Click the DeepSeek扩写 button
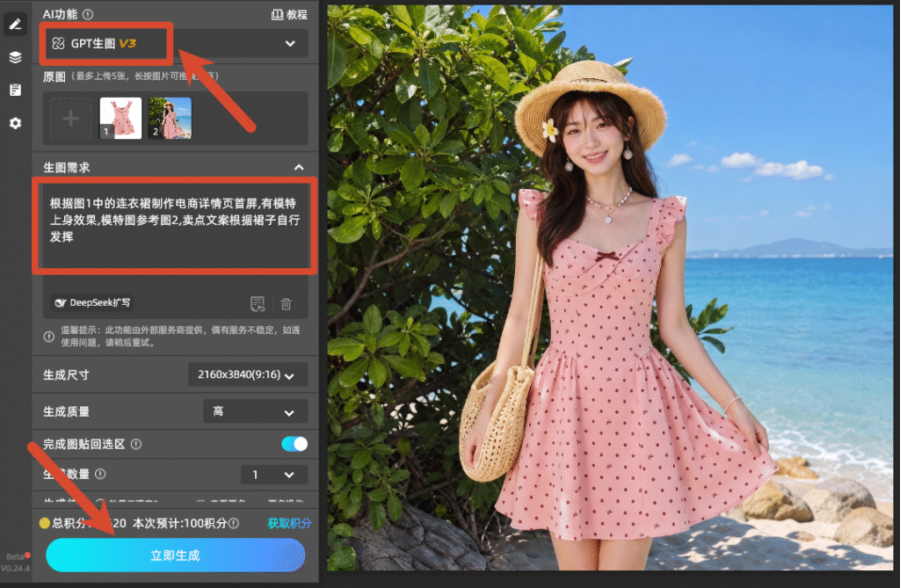The width and height of the screenshot is (900, 588). [91, 302]
